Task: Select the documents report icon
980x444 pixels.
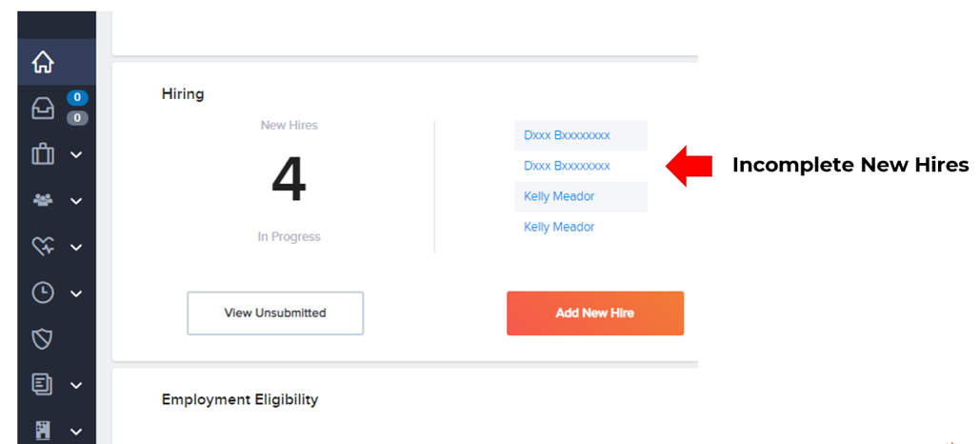Action: point(43,385)
